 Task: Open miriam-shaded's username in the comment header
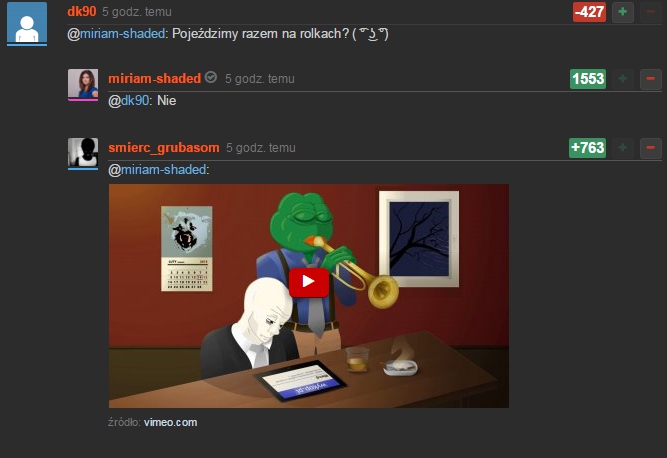(154, 79)
